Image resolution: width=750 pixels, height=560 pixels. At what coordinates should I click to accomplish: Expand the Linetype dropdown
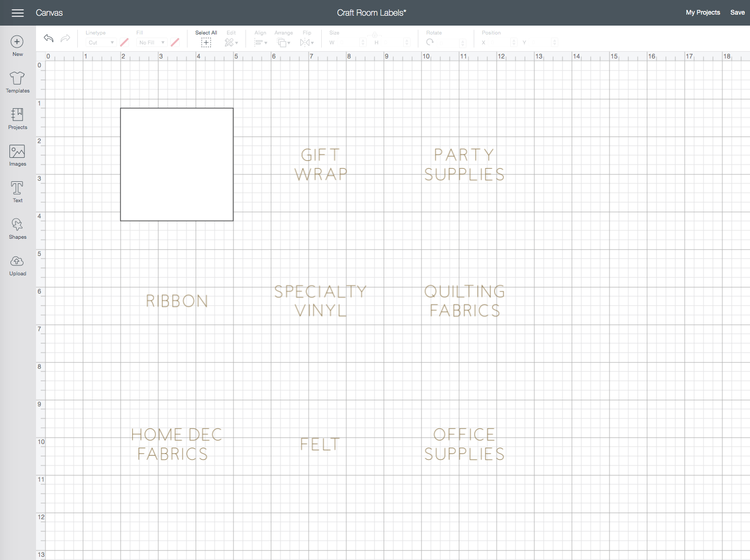[101, 43]
